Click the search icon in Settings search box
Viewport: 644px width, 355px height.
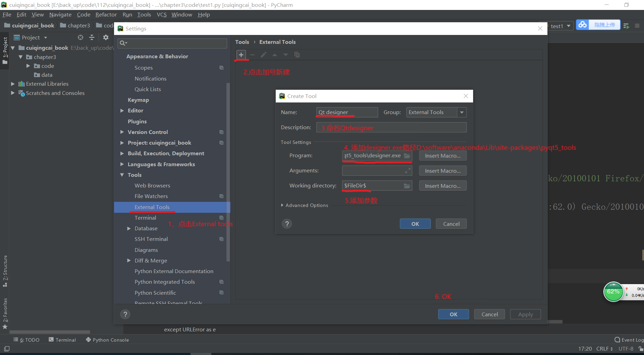click(123, 43)
